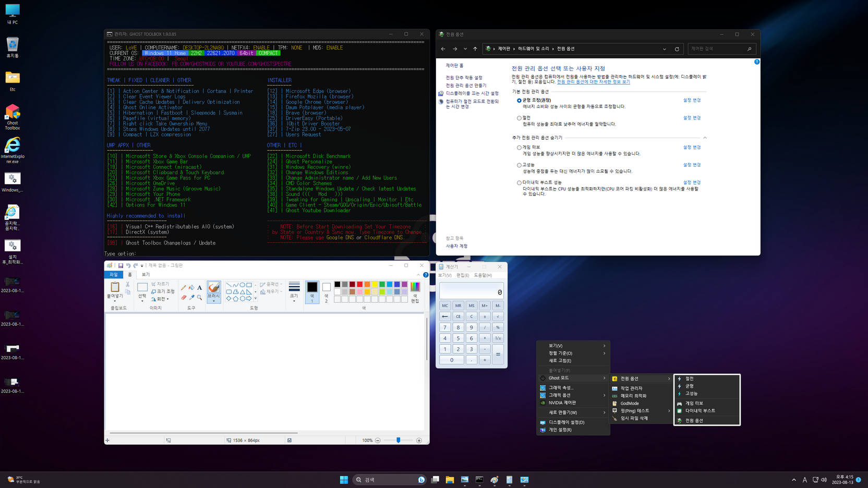Select 색 2 color slot in Paint
This screenshot has height=488, width=868.
pos(326,292)
